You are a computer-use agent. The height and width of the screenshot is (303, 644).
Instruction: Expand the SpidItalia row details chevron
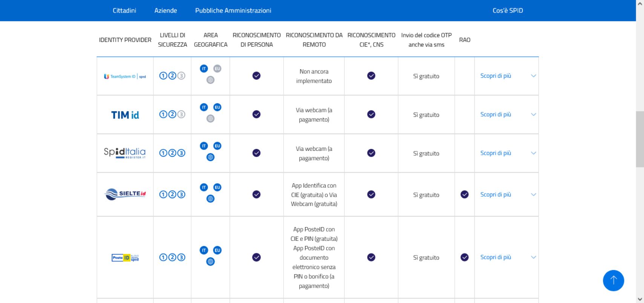pyautogui.click(x=533, y=153)
